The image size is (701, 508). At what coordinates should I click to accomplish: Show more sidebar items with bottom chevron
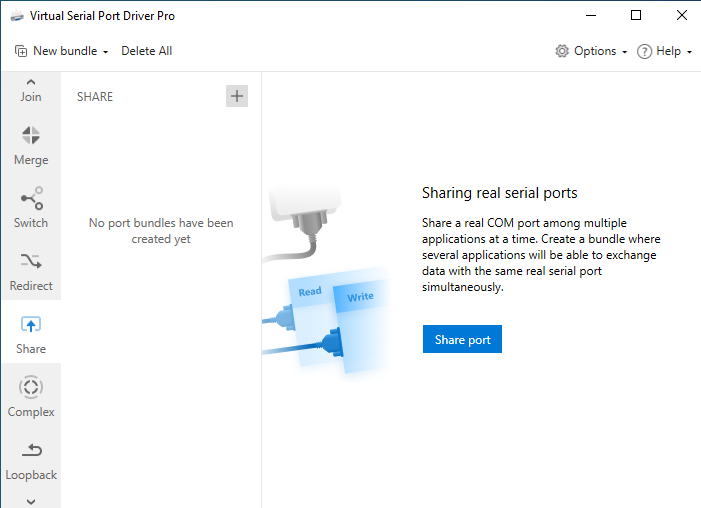[x=30, y=501]
